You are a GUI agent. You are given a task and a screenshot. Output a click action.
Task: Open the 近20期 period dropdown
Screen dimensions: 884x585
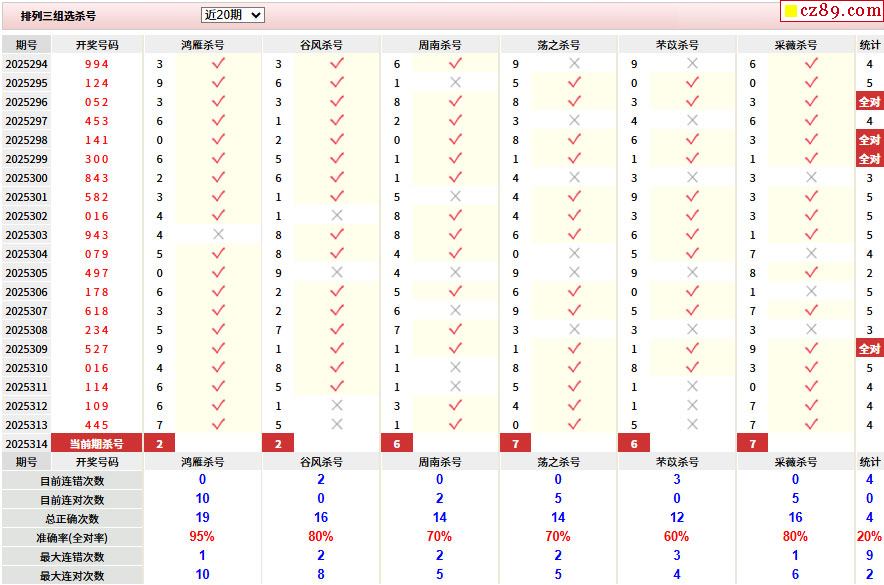[x=232, y=15]
